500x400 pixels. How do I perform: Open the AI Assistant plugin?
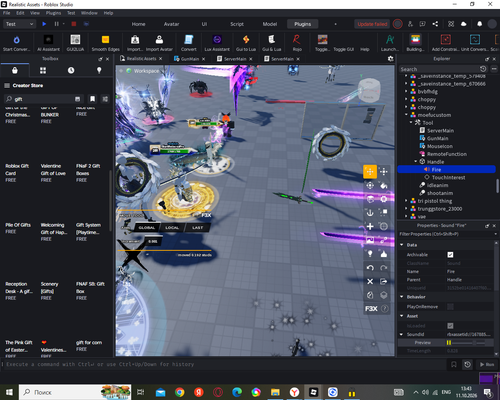pos(48,43)
